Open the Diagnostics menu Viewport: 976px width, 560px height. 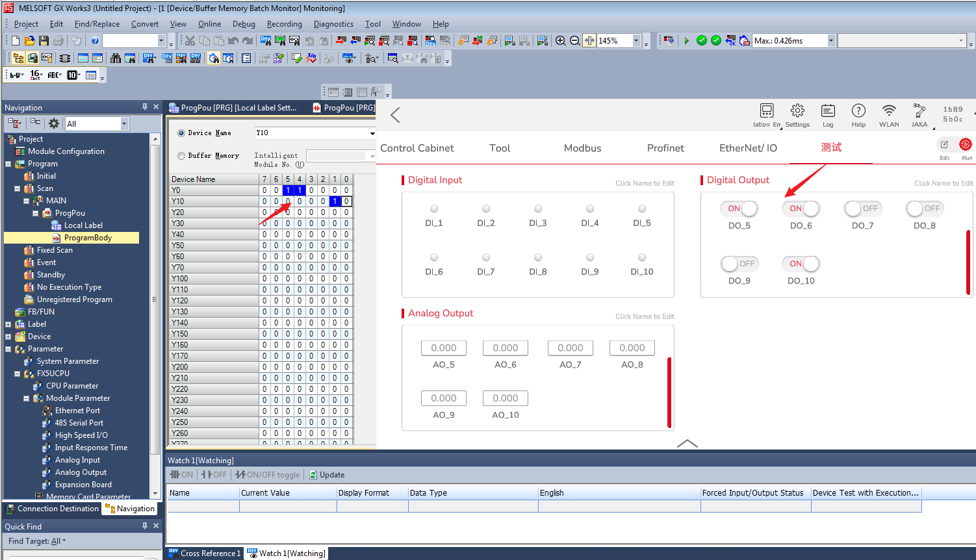point(333,24)
